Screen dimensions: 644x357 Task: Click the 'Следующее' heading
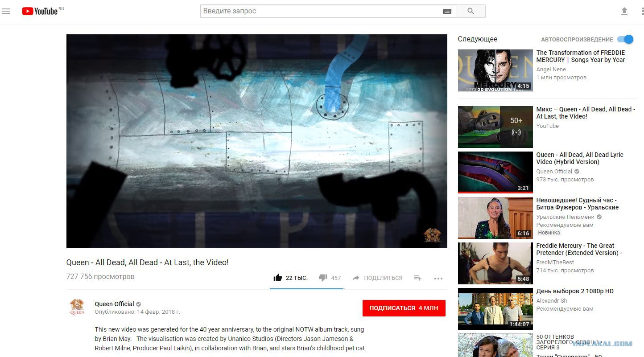pyautogui.click(x=478, y=39)
